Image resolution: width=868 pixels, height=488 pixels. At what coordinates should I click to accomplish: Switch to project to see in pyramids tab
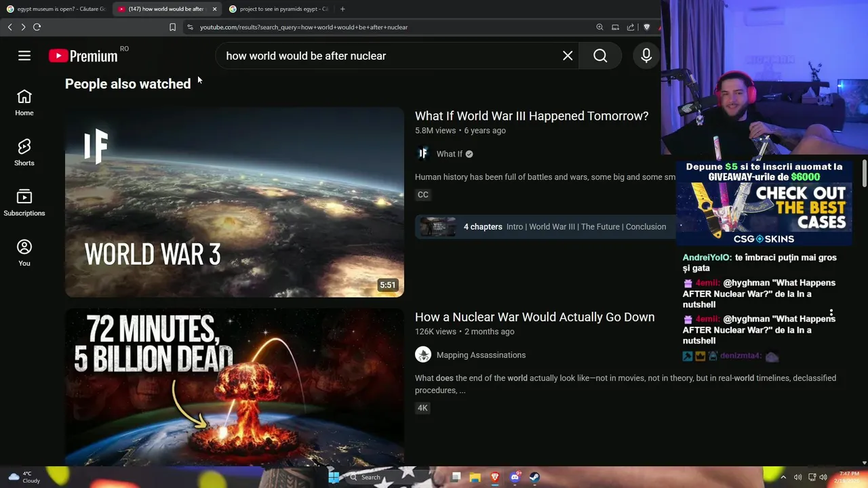(279, 9)
